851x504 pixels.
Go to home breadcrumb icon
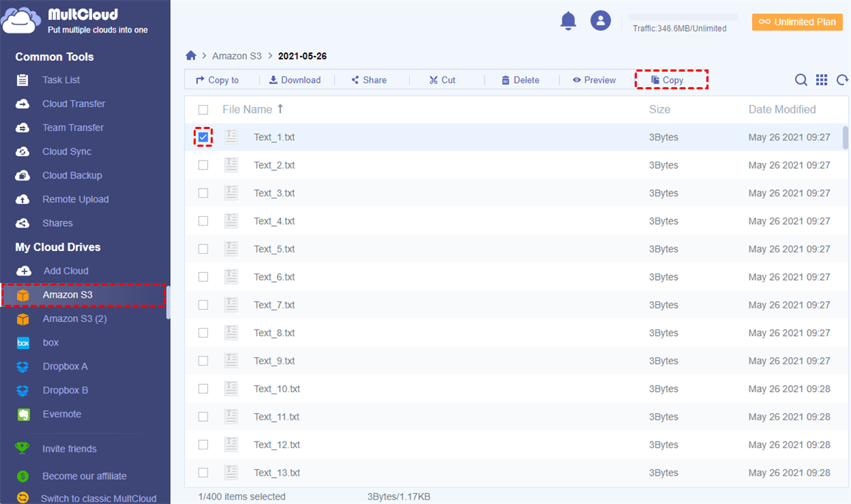(x=191, y=56)
